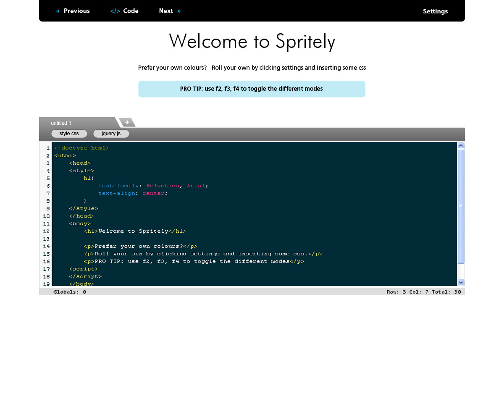The image size is (504, 420).
Task: Go to the Next slide
Action: click(x=170, y=11)
